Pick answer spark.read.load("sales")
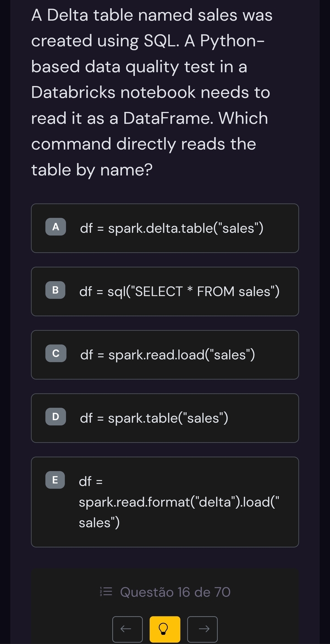 click(168, 355)
